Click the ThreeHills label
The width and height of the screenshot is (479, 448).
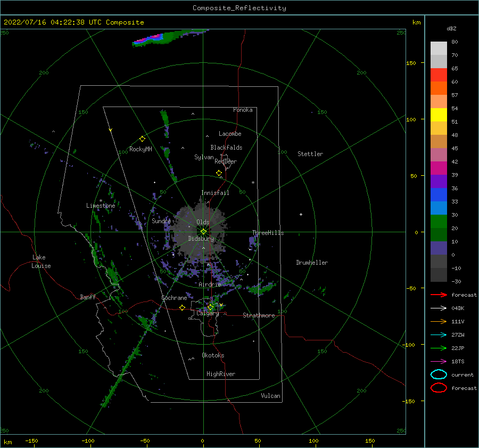[x=268, y=233]
